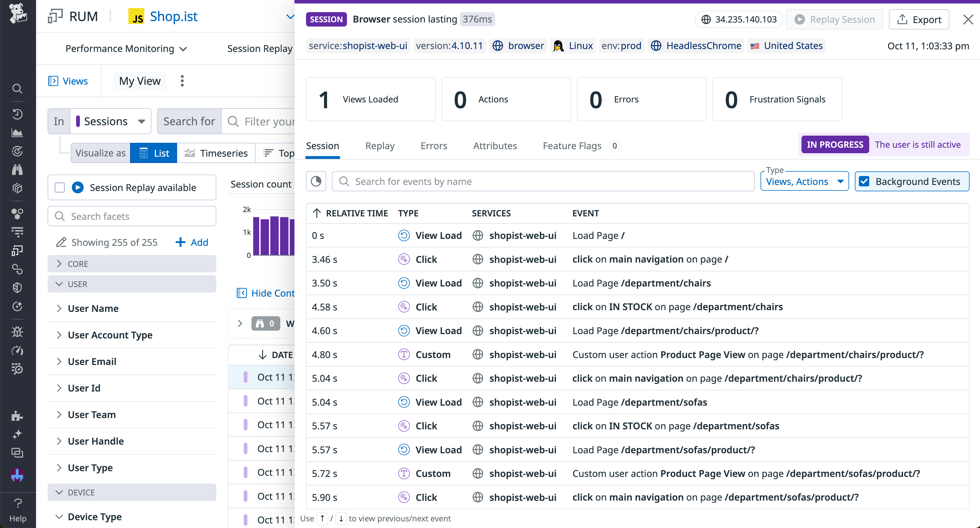Switch to the Replay tab
980x528 pixels.
380,146
